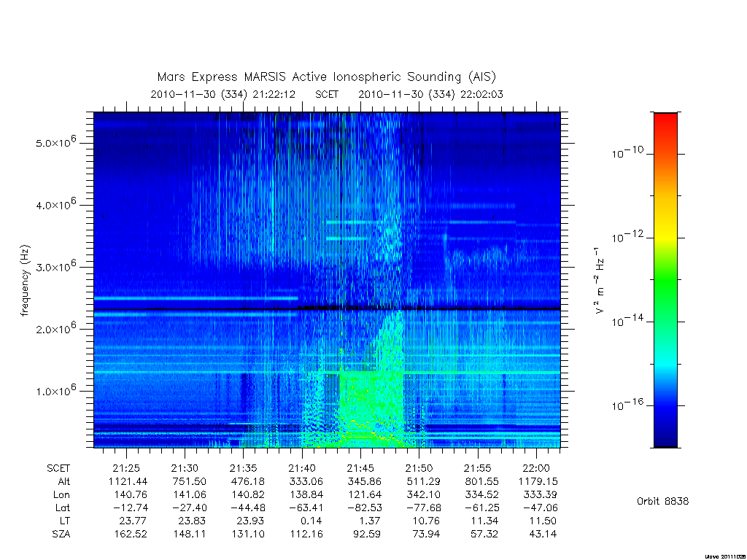Click the start time '2010-11-30 (334) 21:22:12'
Image resolution: width=747 pixels, height=560 pixels.
223,94
